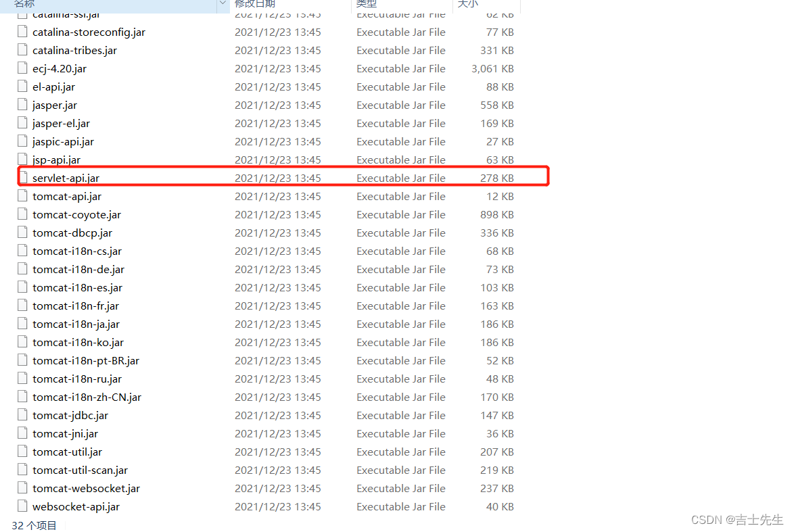Select file name servlet-api.jar
This screenshot has height=532, width=794.
point(66,178)
